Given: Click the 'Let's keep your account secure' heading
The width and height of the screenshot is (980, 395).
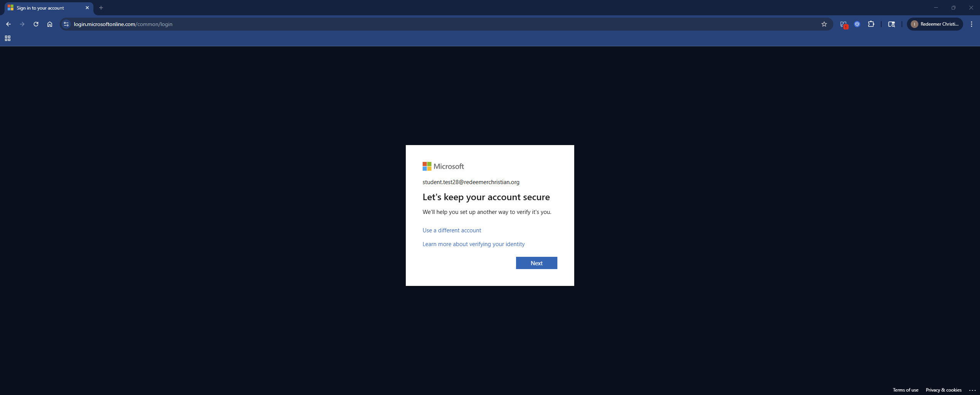Looking at the screenshot, I should [x=486, y=197].
